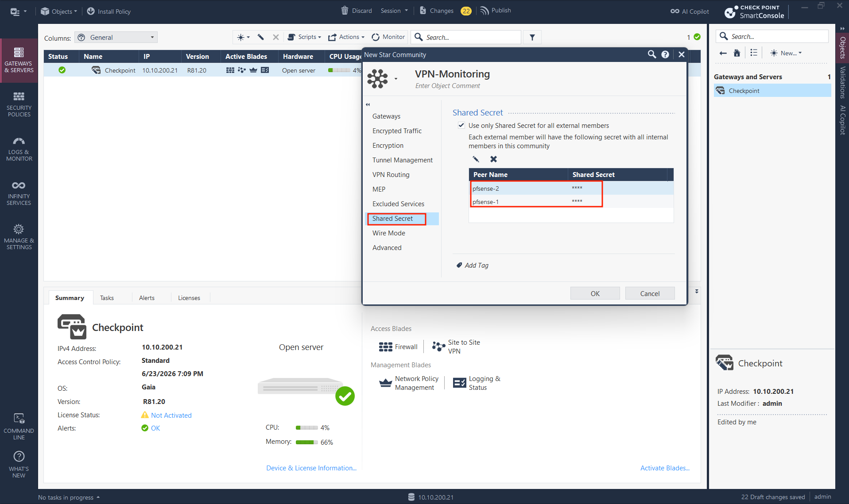The width and height of the screenshot is (849, 504).
Task: Select Tunnel Management in dialog navigation
Action: point(403,160)
